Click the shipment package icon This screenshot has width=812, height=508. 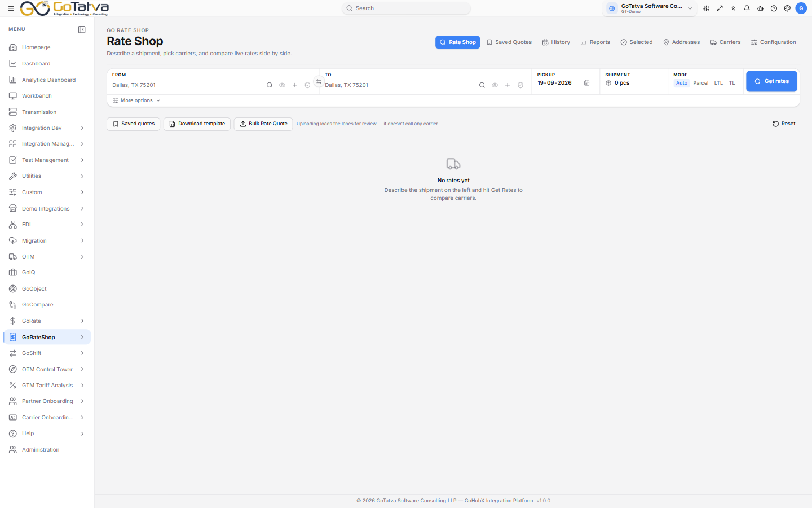(608, 83)
